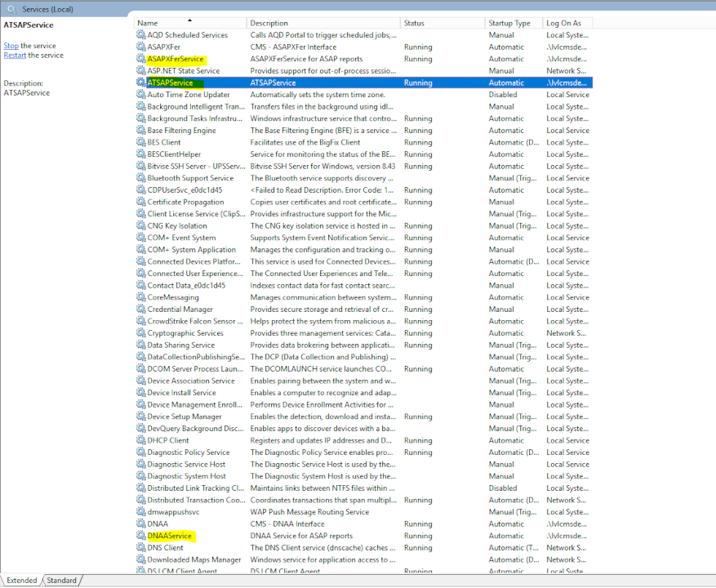Select Connected User Experiences service row

coord(363,274)
